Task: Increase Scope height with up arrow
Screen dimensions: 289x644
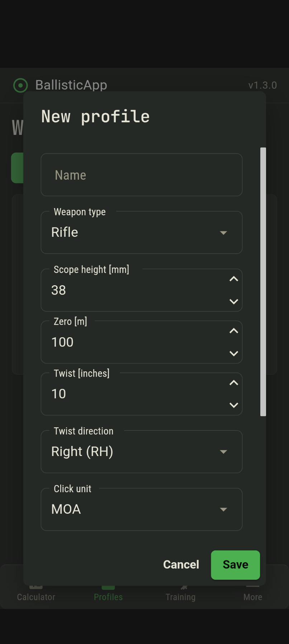Action: click(x=234, y=279)
